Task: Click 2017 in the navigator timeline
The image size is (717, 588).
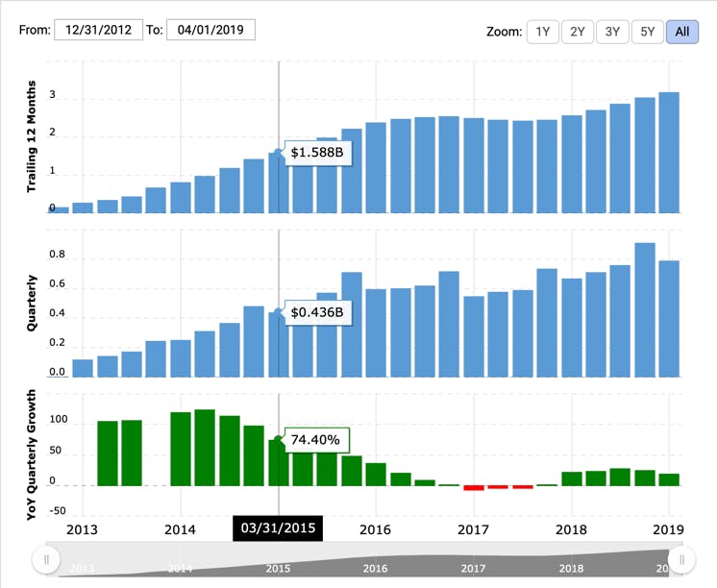Action: [x=473, y=569]
